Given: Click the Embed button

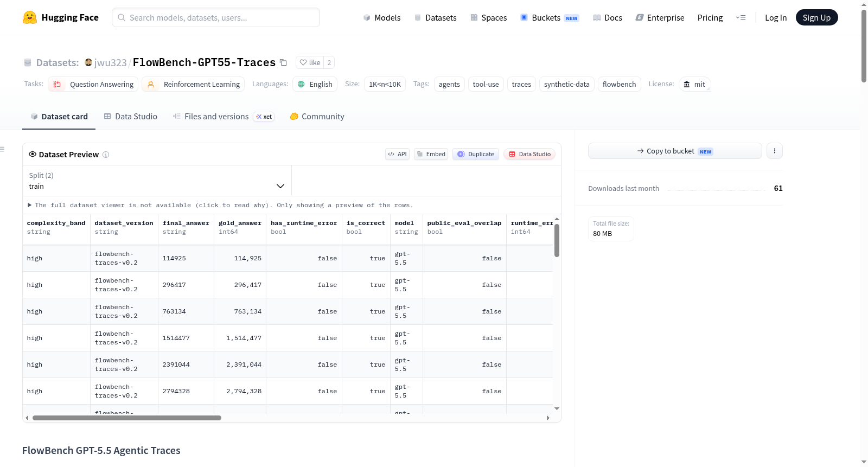Looking at the screenshot, I should [x=431, y=154].
